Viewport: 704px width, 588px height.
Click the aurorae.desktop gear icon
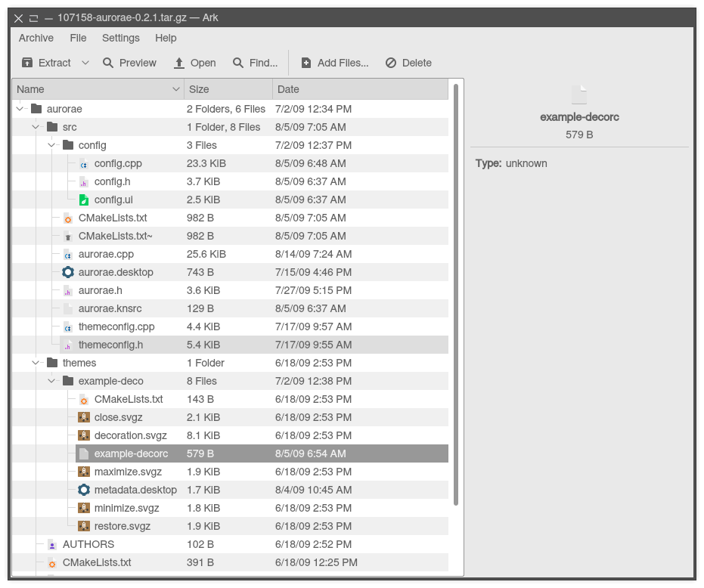[68, 272]
